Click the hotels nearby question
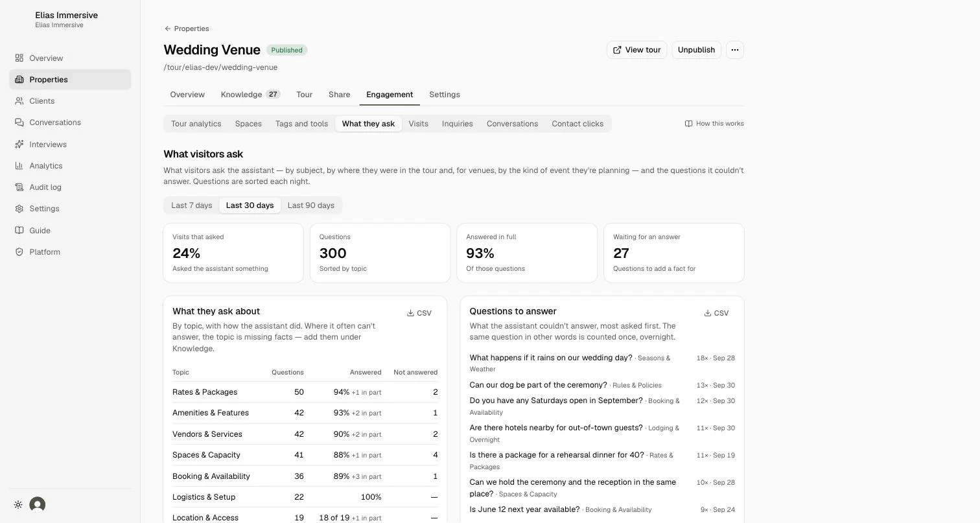The height and width of the screenshot is (523, 980). point(556,428)
